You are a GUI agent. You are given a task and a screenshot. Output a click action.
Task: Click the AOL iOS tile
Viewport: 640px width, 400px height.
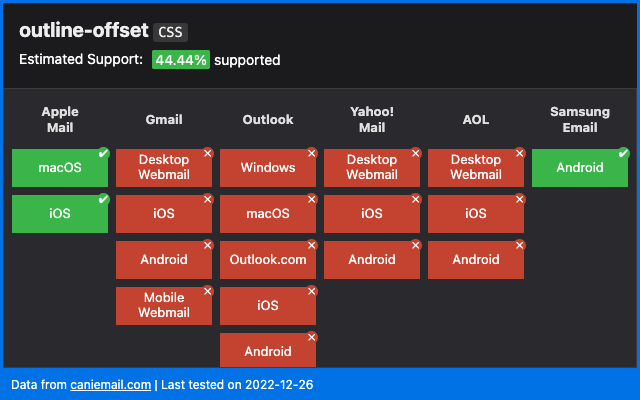(476, 214)
